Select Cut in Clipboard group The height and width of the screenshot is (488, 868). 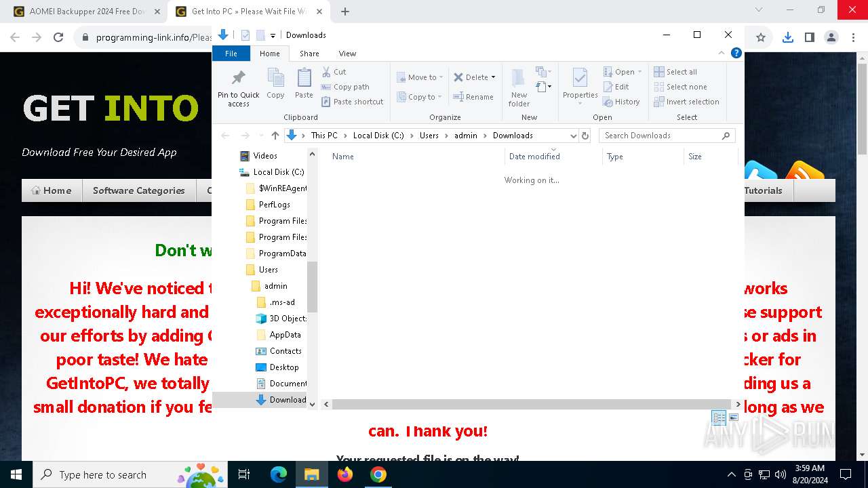coord(334,72)
